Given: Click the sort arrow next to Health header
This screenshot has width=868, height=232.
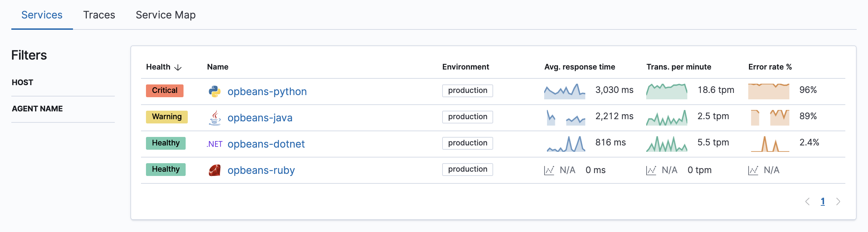Looking at the screenshot, I should (x=178, y=67).
